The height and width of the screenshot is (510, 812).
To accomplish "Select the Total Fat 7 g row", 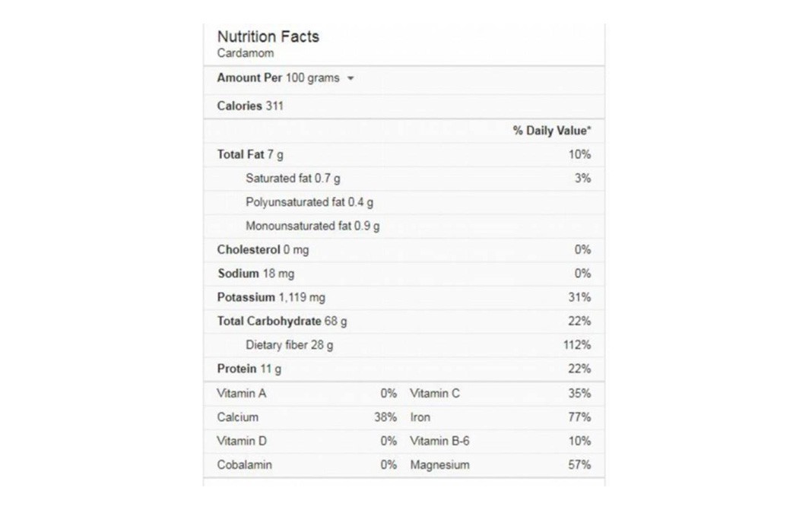I will [x=404, y=154].
